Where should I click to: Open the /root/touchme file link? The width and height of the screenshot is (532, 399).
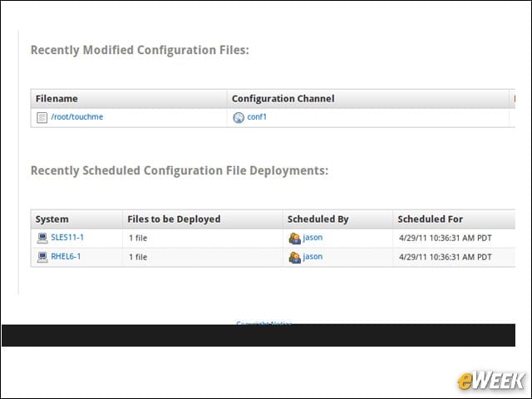77,117
